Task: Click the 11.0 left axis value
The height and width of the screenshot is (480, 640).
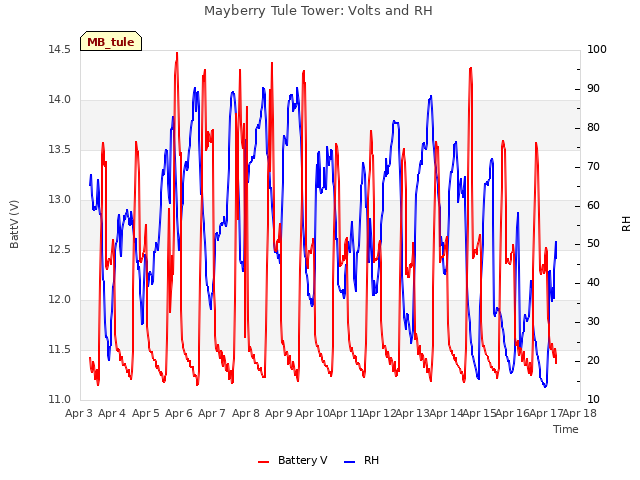Action: [x=59, y=400]
